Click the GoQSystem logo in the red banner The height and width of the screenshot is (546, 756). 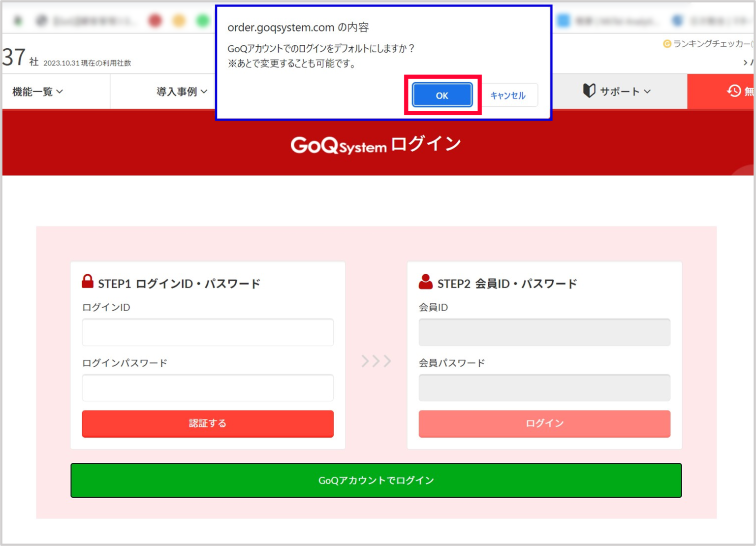coord(339,144)
